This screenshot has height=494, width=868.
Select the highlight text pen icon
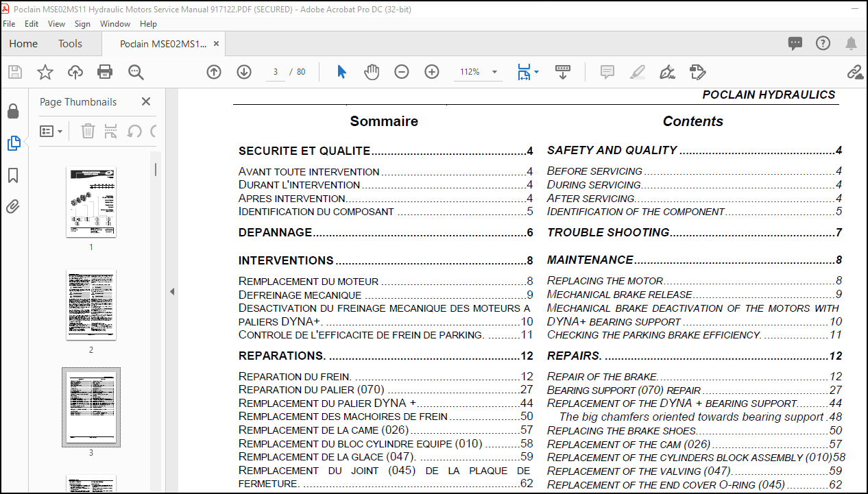pos(638,72)
